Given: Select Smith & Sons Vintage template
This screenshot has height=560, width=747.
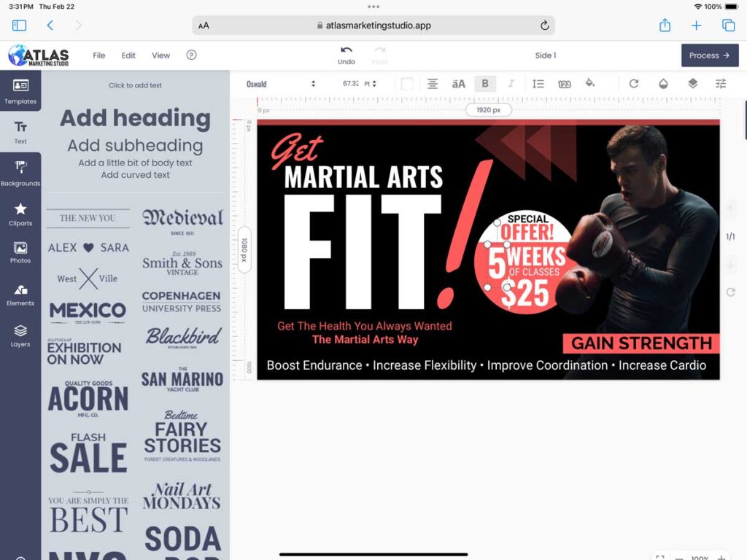Looking at the screenshot, I should coord(182,264).
